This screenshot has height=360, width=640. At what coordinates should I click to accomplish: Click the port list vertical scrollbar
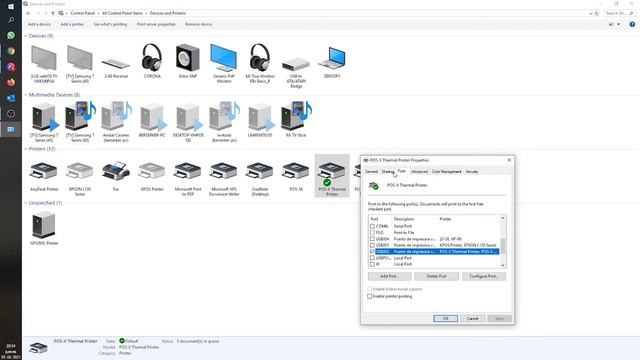click(503, 242)
